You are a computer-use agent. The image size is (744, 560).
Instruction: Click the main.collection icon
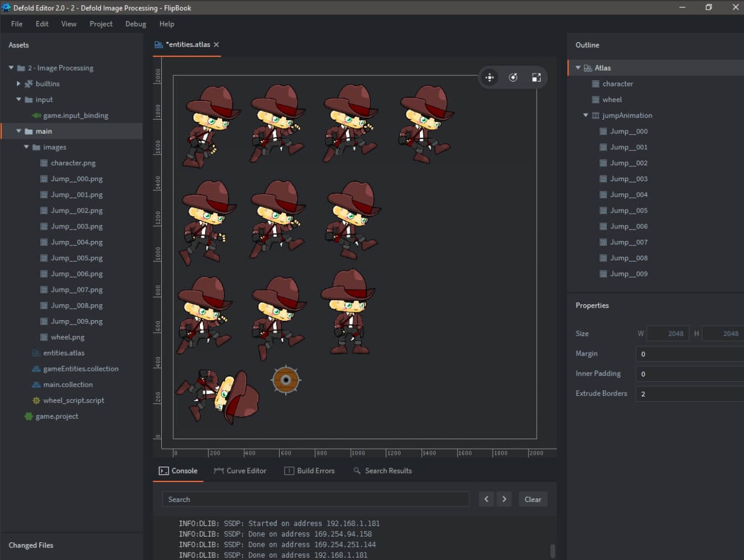pos(36,385)
